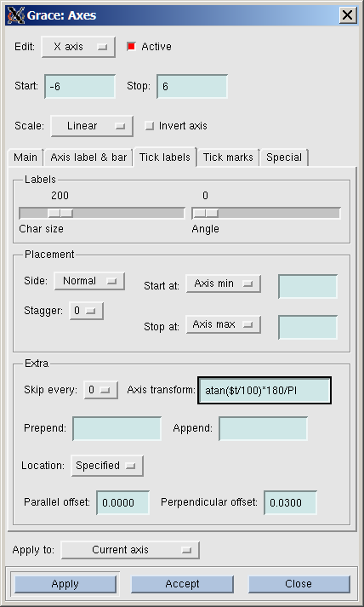This screenshot has height=607, width=364.
Task: Switch to the Tick marks tab
Action: click(x=228, y=157)
